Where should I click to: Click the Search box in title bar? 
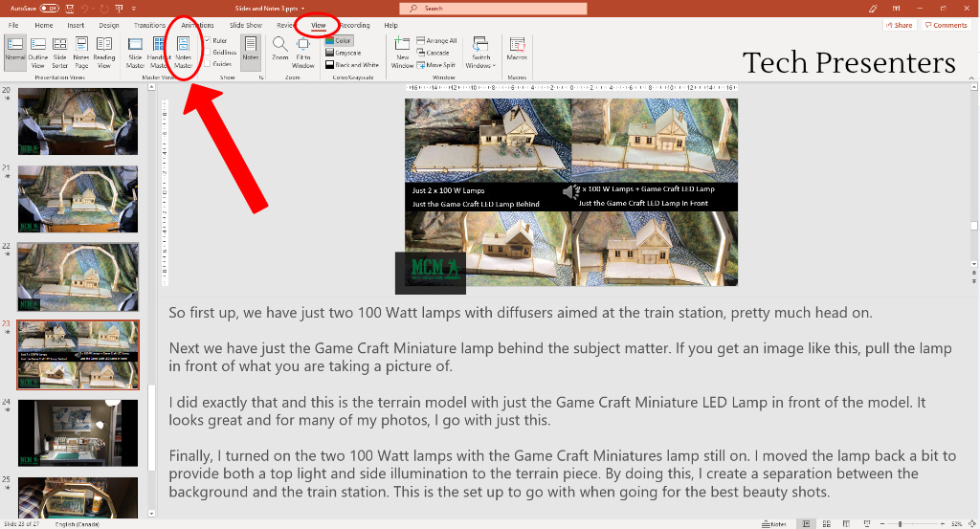tap(493, 8)
